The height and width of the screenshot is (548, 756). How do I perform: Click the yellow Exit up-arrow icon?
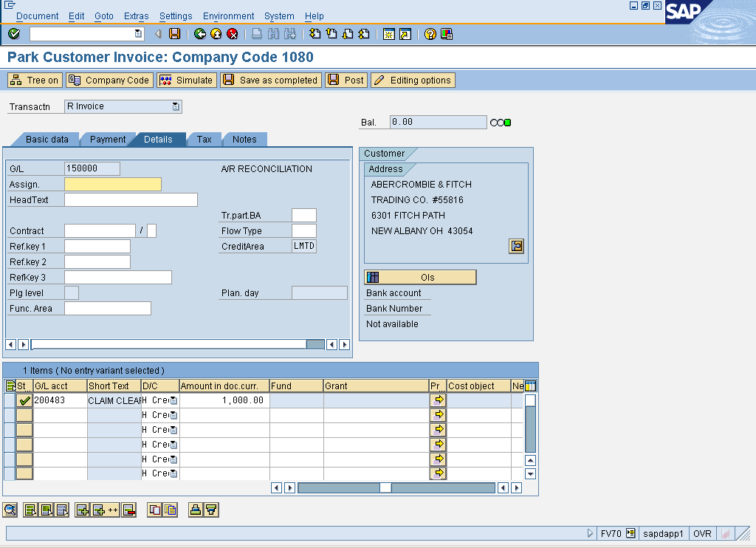coord(216,34)
